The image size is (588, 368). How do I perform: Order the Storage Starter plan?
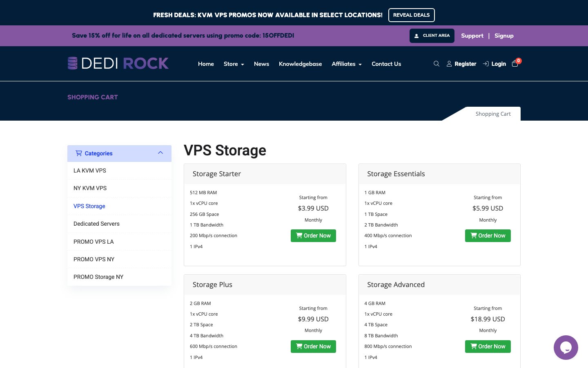(313, 236)
